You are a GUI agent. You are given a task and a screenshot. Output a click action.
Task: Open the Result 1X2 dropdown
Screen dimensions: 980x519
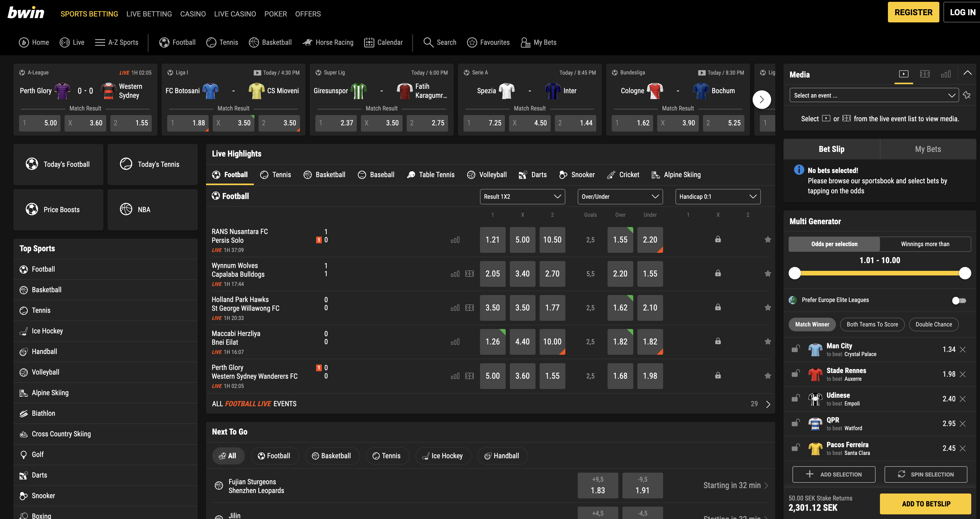522,196
